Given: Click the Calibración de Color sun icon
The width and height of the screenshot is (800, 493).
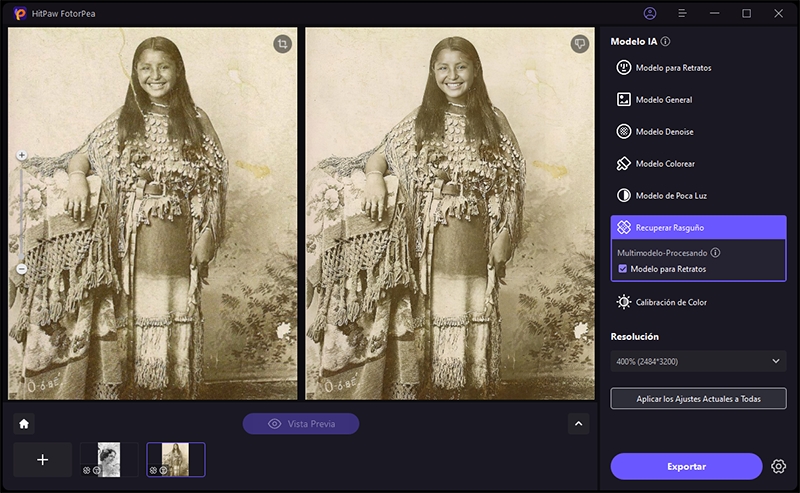Looking at the screenshot, I should click(623, 302).
